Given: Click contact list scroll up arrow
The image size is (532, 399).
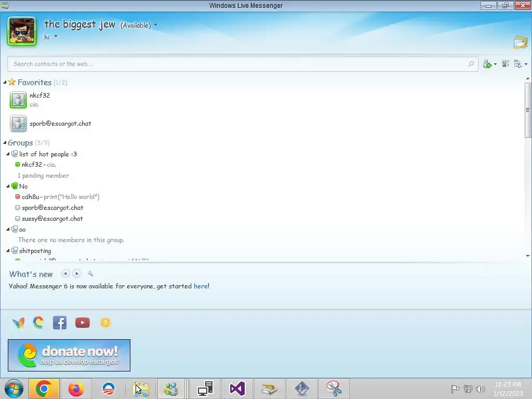Looking at the screenshot, I should point(528,79).
